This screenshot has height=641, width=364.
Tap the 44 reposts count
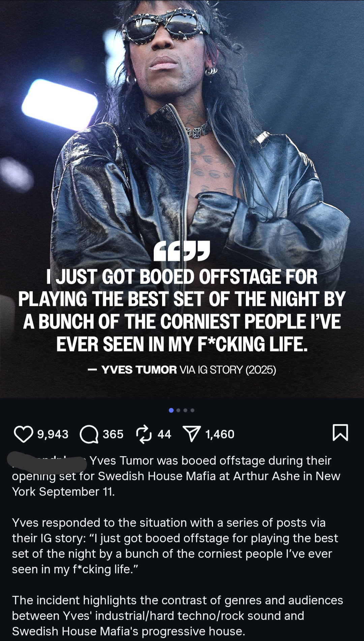[164, 434]
